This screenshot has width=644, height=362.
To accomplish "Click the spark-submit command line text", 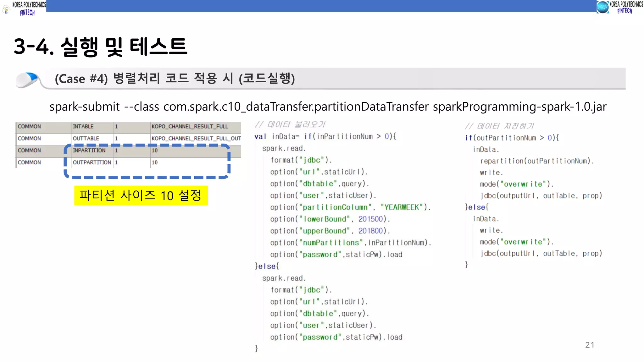I will pos(327,107).
